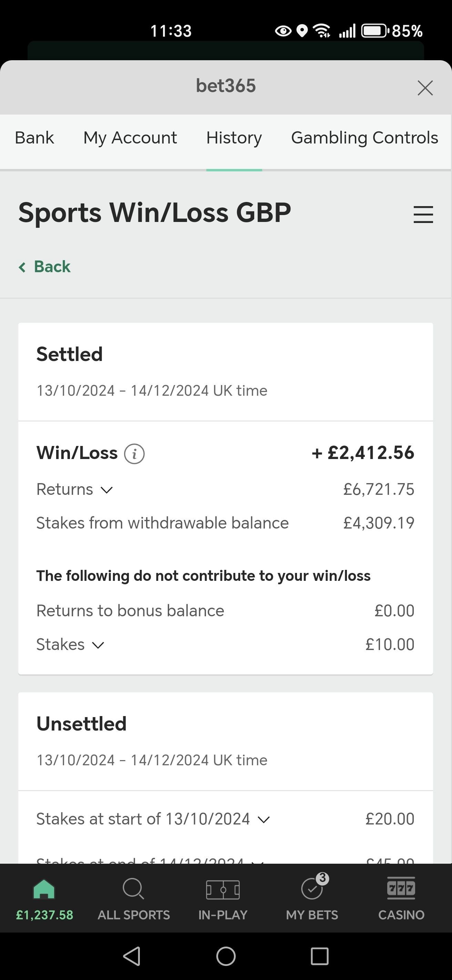The width and height of the screenshot is (452, 980).
Task: Go to home via house icon
Action: click(x=44, y=890)
